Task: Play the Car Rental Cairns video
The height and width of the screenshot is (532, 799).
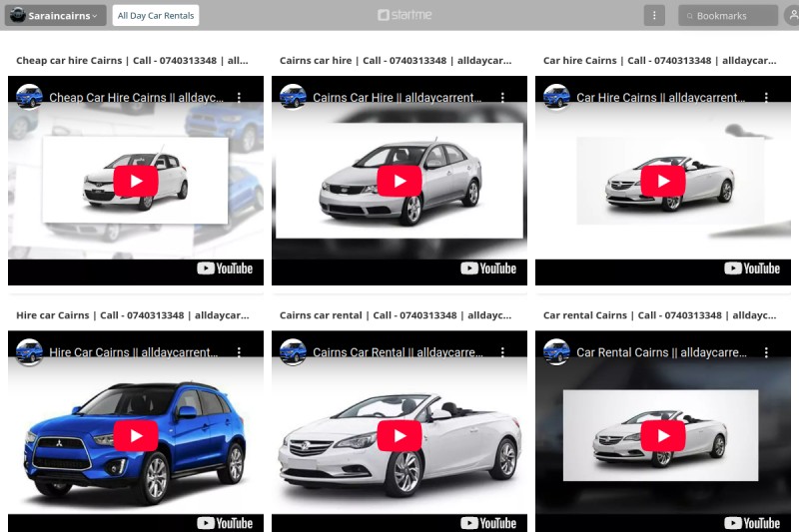Action: tap(663, 436)
